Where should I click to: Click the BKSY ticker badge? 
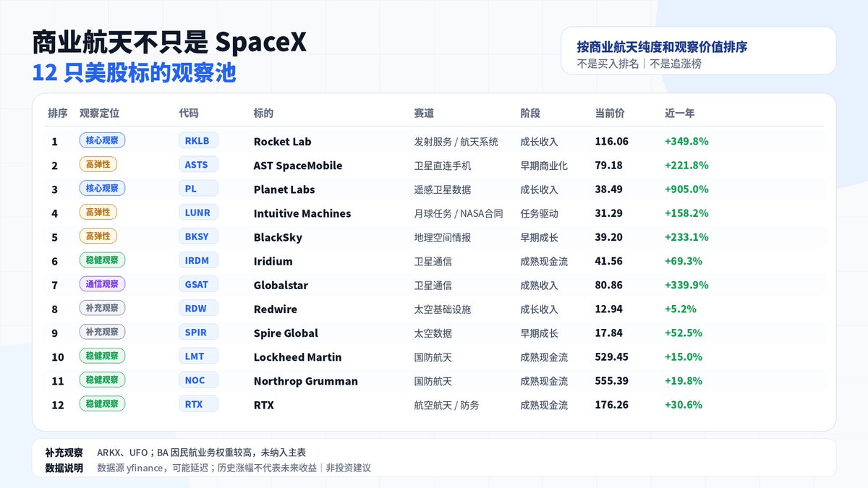(198, 236)
